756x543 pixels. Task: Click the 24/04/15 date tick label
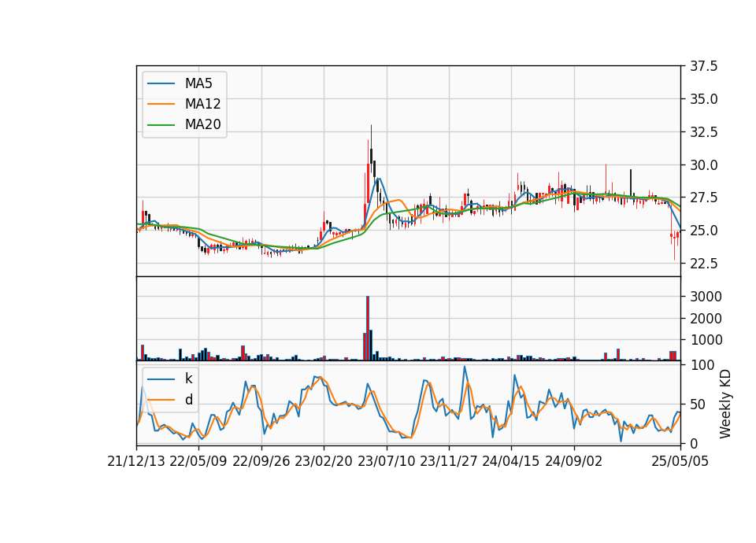coord(511,461)
